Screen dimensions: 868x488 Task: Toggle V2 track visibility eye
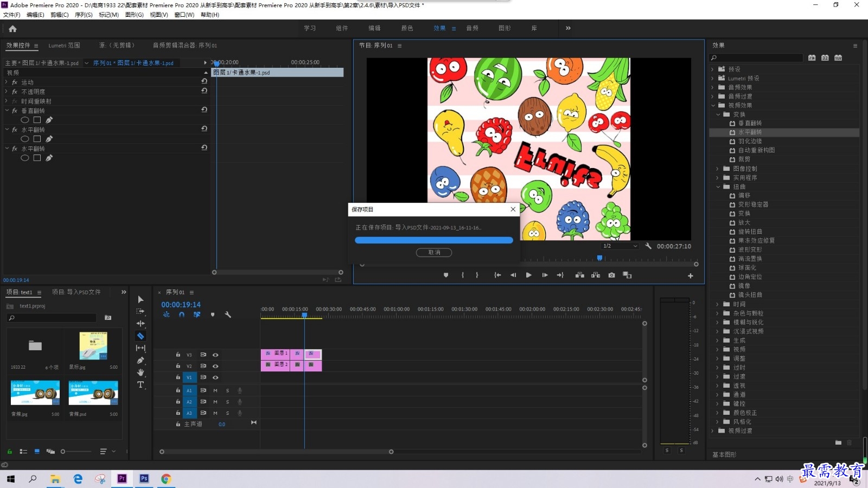click(215, 367)
